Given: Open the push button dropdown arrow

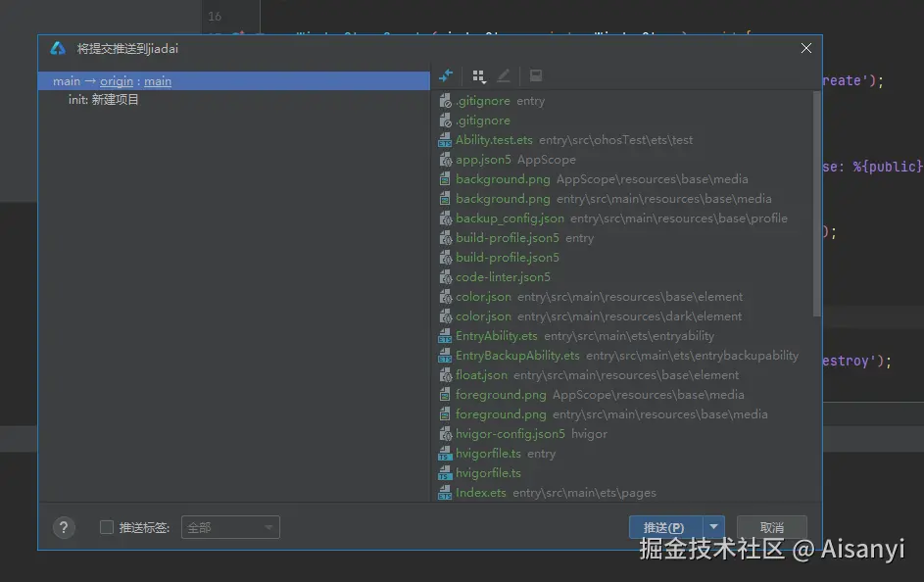Looking at the screenshot, I should (713, 526).
